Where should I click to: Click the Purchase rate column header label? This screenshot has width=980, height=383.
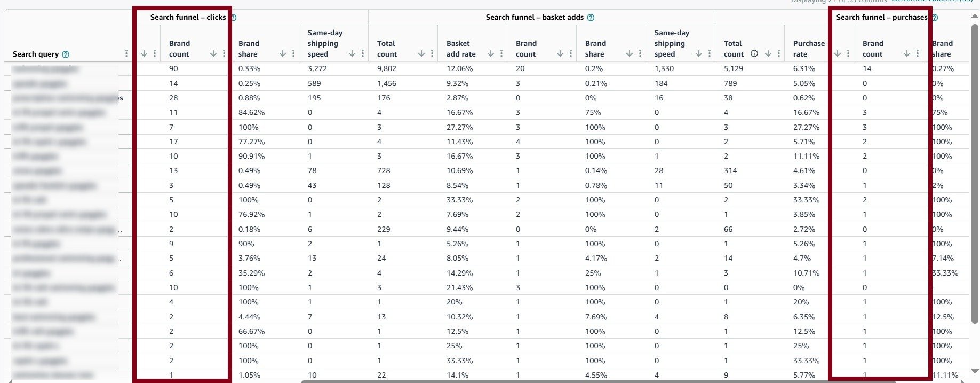(809, 49)
